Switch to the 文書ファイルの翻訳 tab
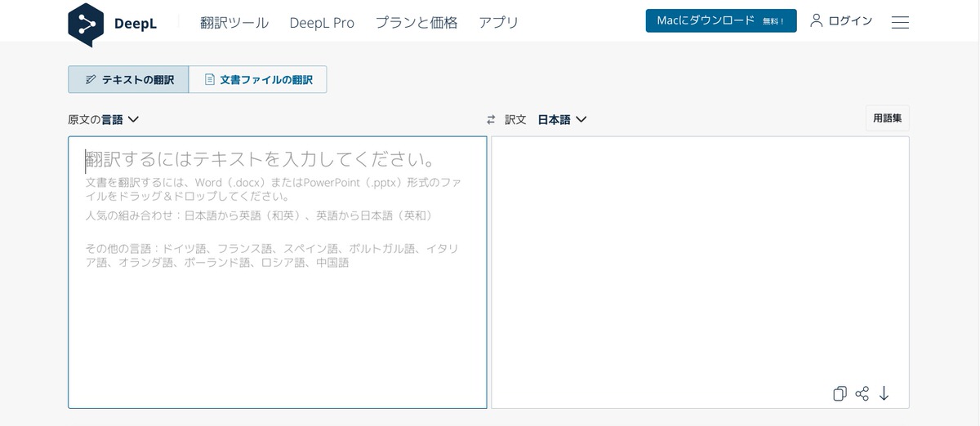980x426 pixels. click(258, 79)
